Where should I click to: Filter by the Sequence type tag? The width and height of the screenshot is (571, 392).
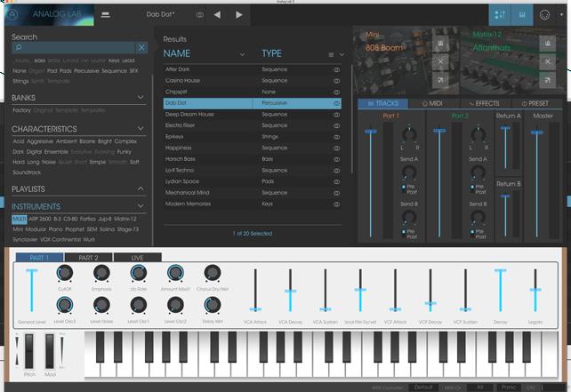114,70
